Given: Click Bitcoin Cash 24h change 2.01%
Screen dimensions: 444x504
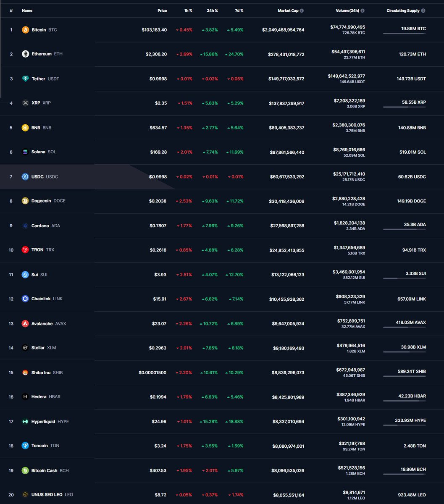Looking at the screenshot, I should (210, 470).
